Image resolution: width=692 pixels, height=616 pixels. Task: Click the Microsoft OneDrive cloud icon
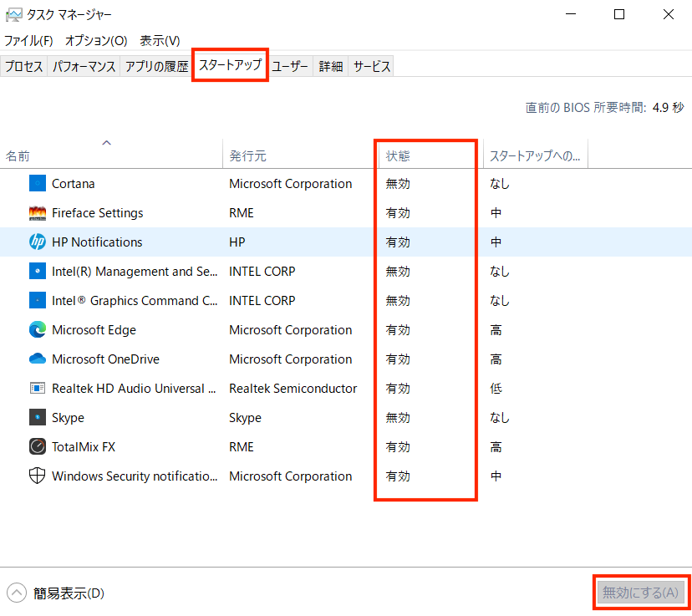pyautogui.click(x=38, y=359)
